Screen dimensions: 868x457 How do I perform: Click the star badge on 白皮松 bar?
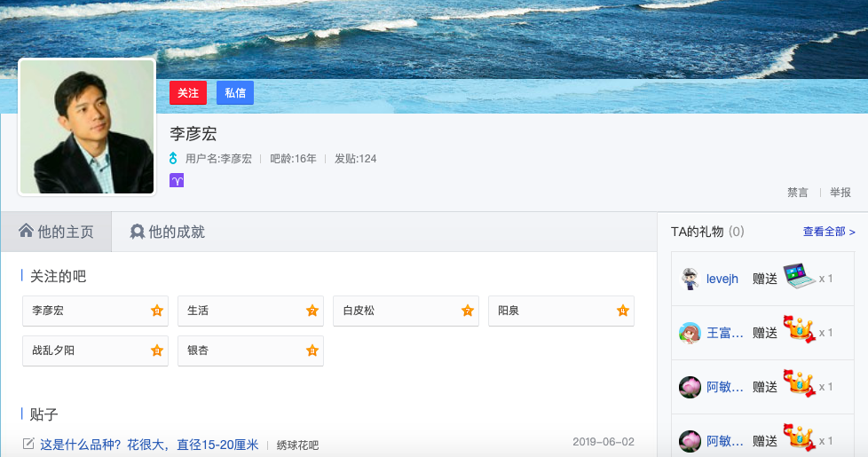click(x=468, y=311)
